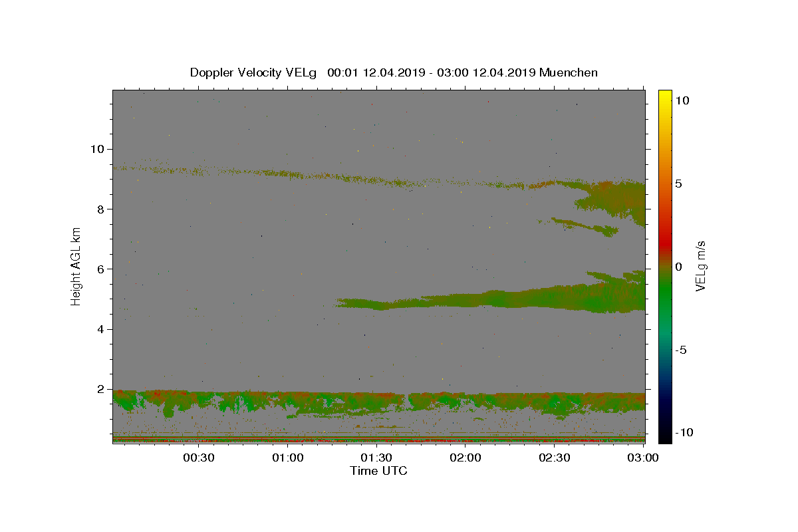Viewport: 798px width, 532px height.
Task: Click the colorbar value label -10
Action: click(x=683, y=432)
